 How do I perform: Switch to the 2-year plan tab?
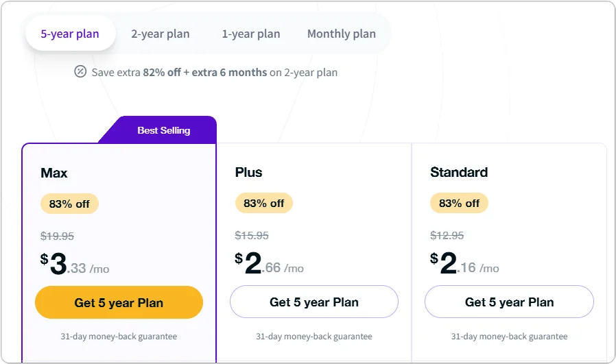pos(161,34)
